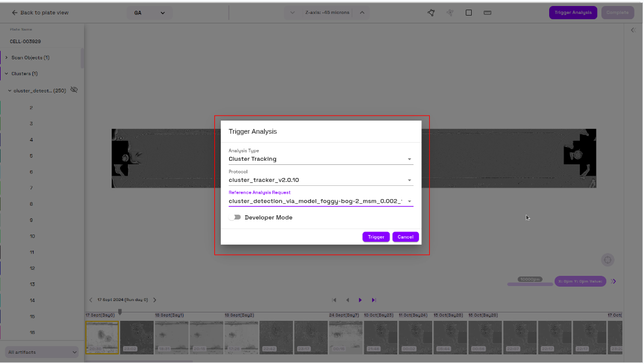Click the Trigger button in the dialog
Viewport: 644px width, 364px height.
tap(376, 236)
